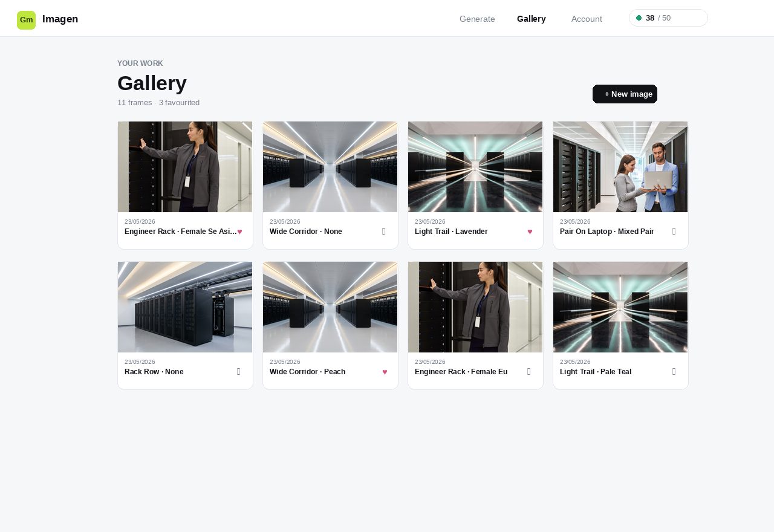This screenshot has height=532, width=774.
Task: Open the Rack Row · None thumbnail
Action: click(185, 307)
